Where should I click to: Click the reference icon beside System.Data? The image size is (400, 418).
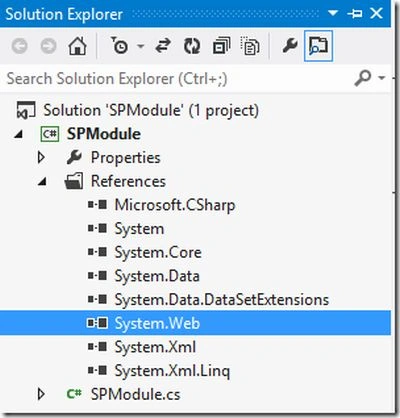point(97,276)
